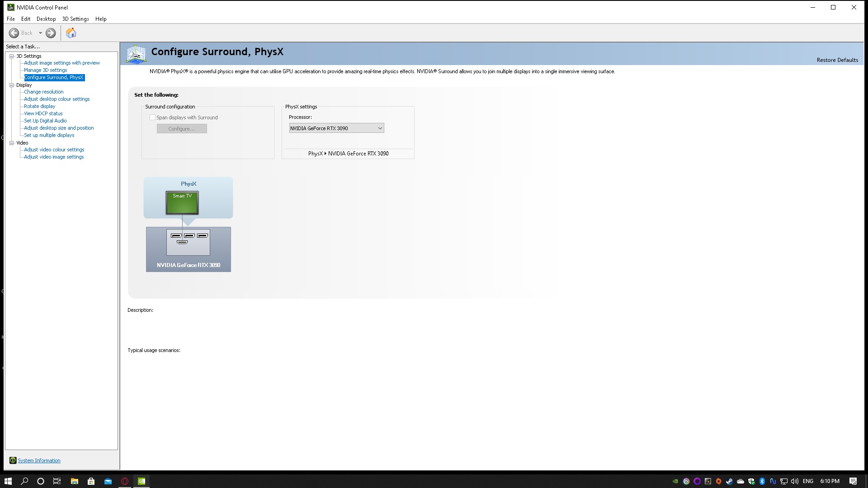The image size is (868, 488).
Task: Open the Windows Start menu
Action: (8, 481)
